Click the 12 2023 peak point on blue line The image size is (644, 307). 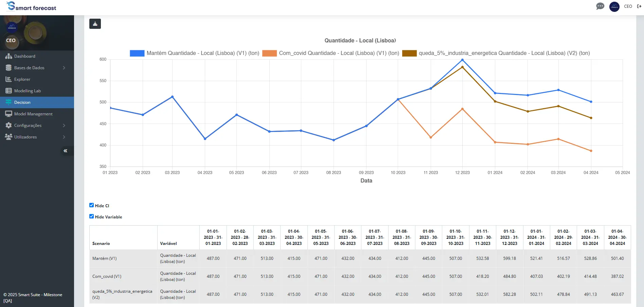[x=462, y=60]
